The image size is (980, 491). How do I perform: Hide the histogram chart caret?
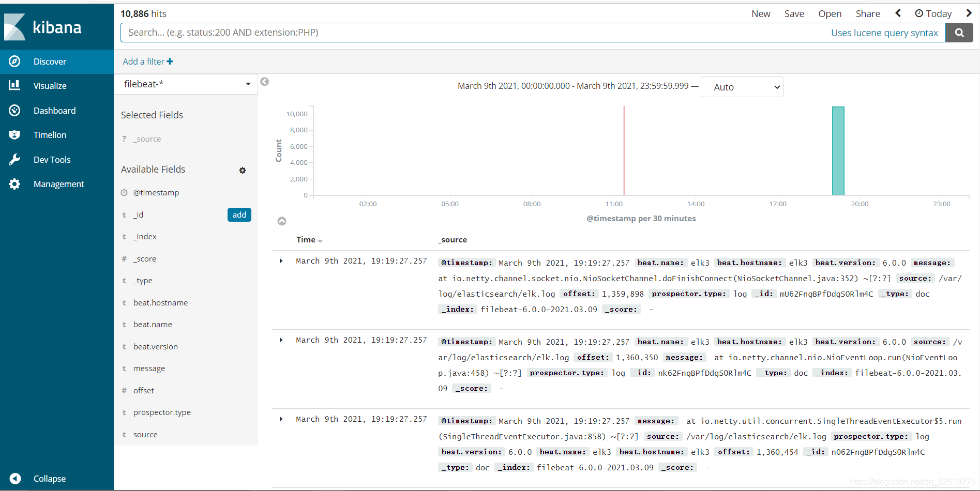[282, 221]
